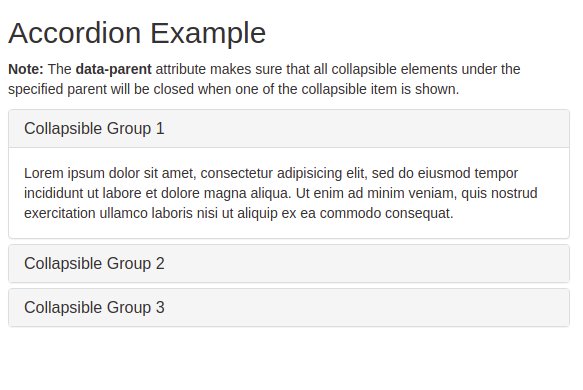Click the Collapsible Group 3 panel heading bar
Image resolution: width=583 pixels, height=390 pixels.
coord(289,307)
